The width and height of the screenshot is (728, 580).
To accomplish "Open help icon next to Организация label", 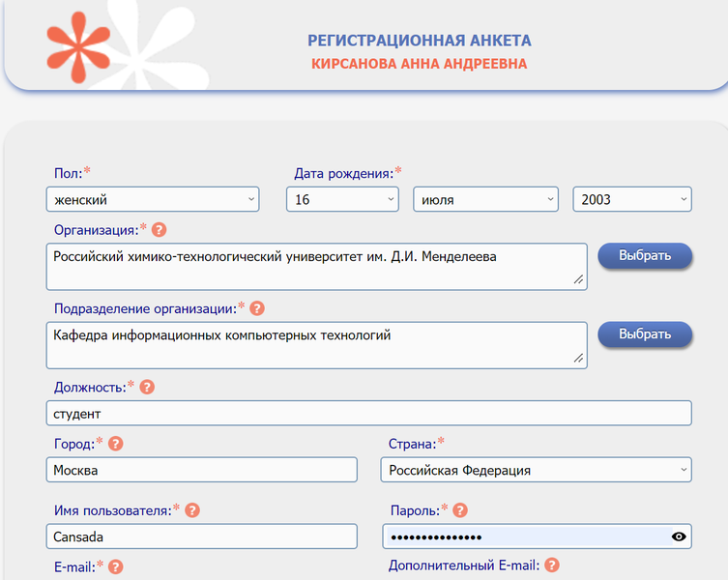I will tap(160, 230).
